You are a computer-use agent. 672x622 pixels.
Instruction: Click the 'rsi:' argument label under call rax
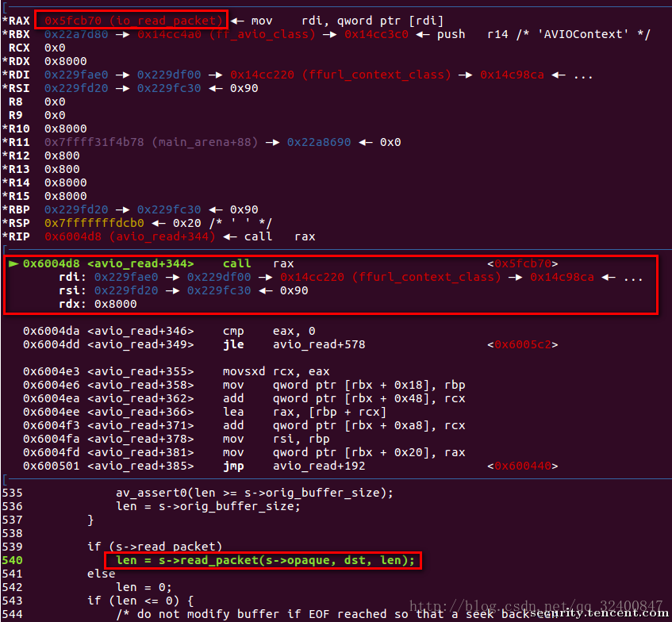click(72, 290)
